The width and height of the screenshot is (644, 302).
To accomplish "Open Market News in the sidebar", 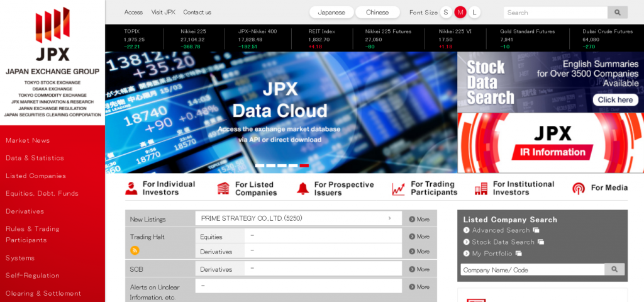I will [28, 140].
